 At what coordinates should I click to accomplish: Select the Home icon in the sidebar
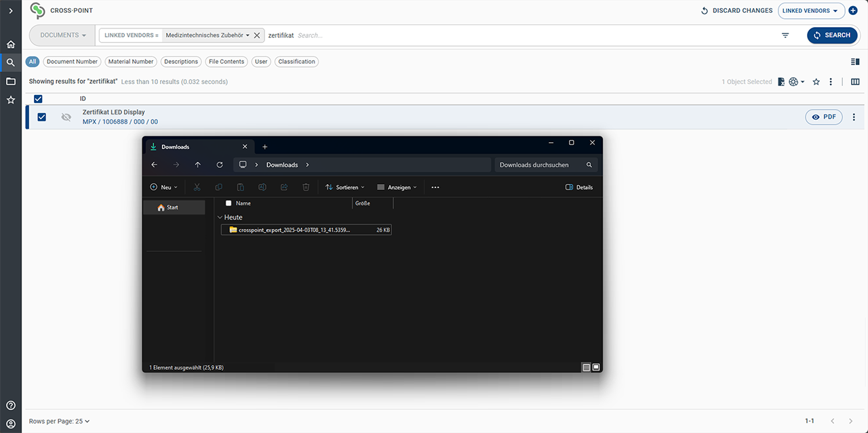pos(10,43)
